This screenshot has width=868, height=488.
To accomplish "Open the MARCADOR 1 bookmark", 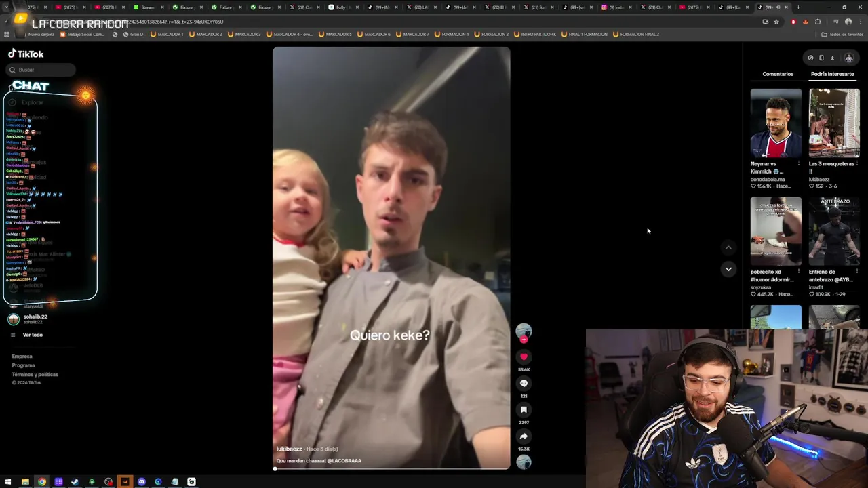I will 166,34.
